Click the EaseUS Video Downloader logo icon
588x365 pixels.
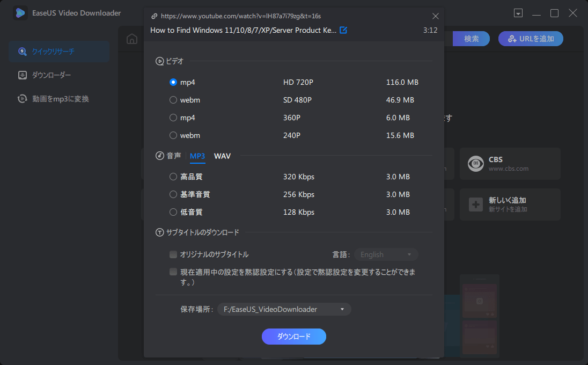(x=20, y=13)
